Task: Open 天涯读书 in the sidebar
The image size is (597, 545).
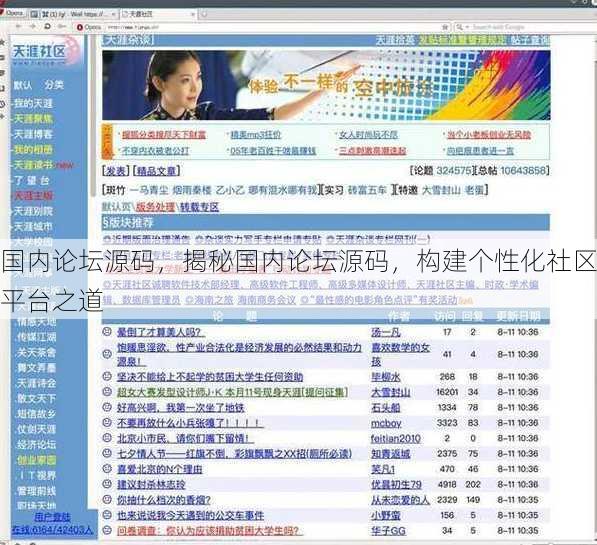Action: (x=33, y=165)
